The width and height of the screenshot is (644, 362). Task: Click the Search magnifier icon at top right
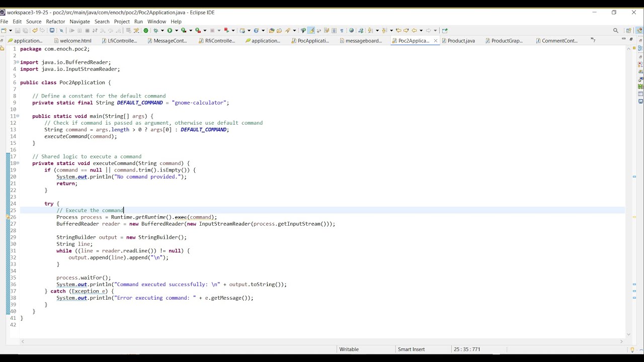coord(615,30)
